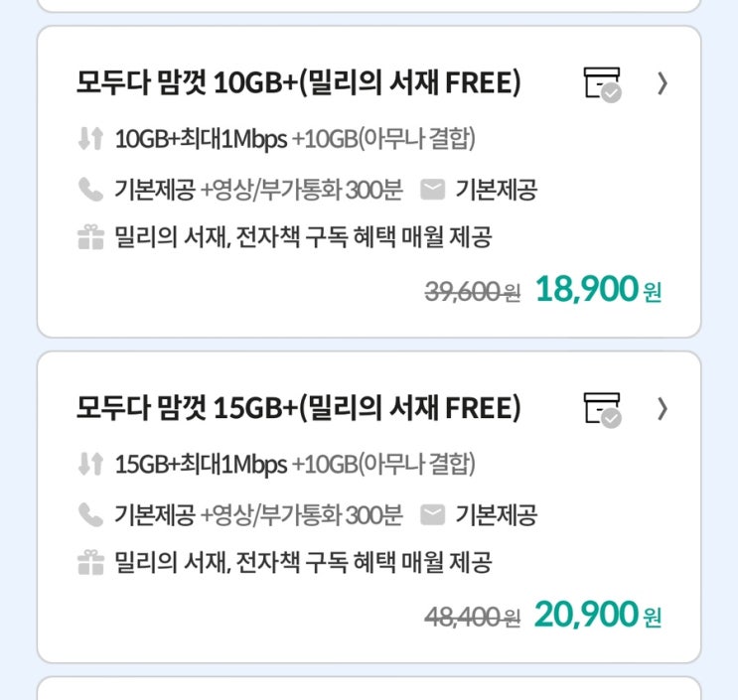Click the 48,400원 original strikethrough price
The image size is (738, 700).
click(x=473, y=618)
